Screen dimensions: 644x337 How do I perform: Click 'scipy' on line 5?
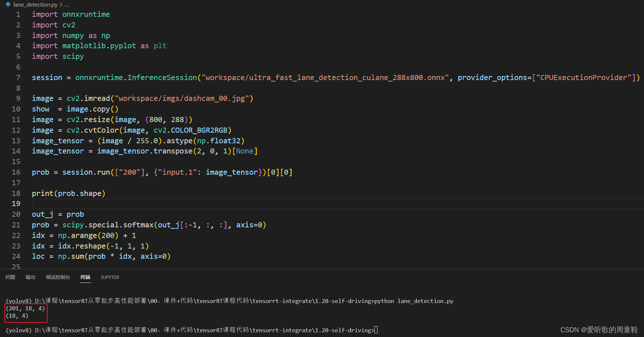pyautogui.click(x=73, y=56)
